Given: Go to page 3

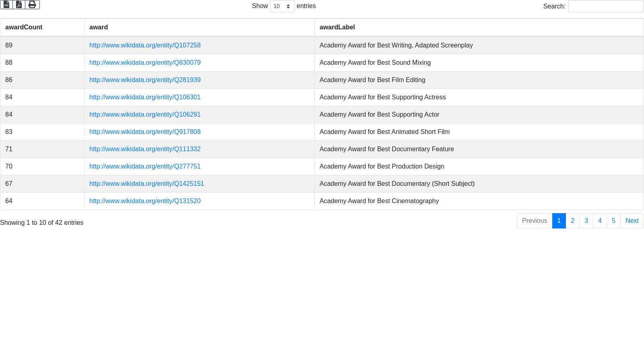Looking at the screenshot, I should [586, 221].
